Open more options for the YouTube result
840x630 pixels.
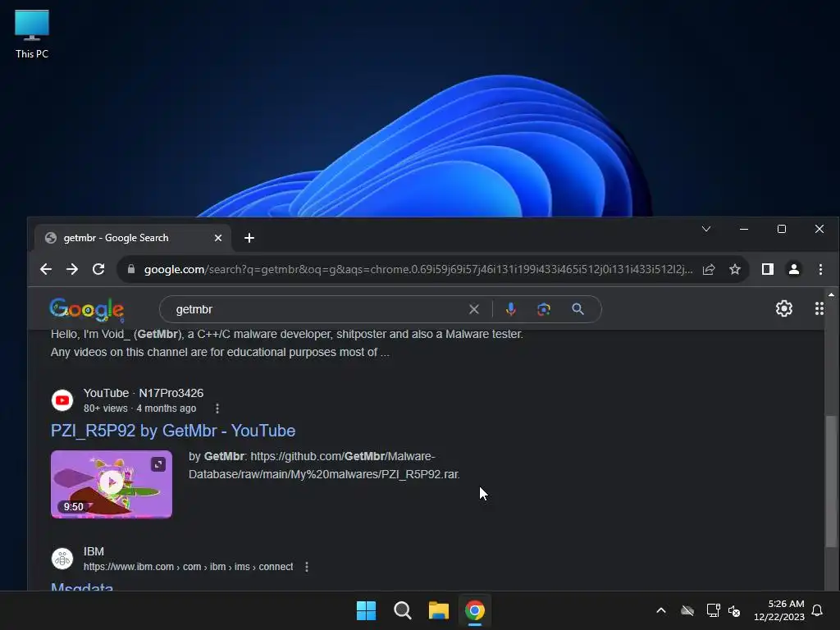click(217, 409)
